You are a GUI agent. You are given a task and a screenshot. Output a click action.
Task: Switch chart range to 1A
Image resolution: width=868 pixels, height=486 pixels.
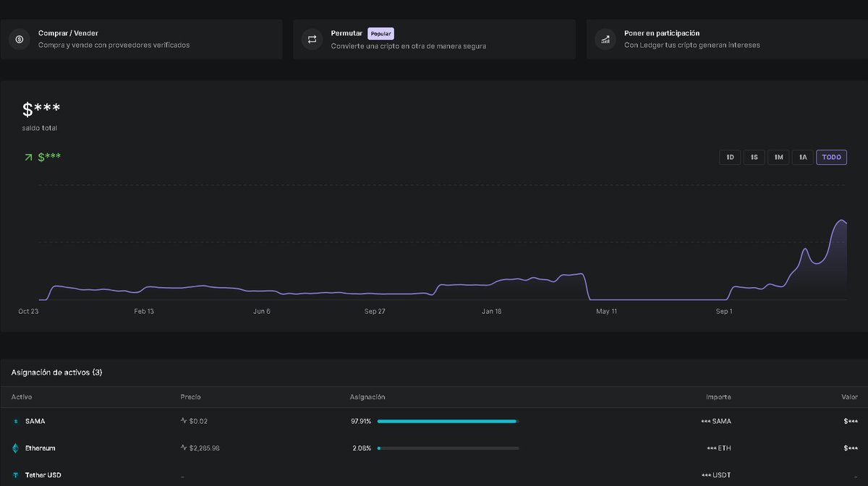[x=803, y=157]
